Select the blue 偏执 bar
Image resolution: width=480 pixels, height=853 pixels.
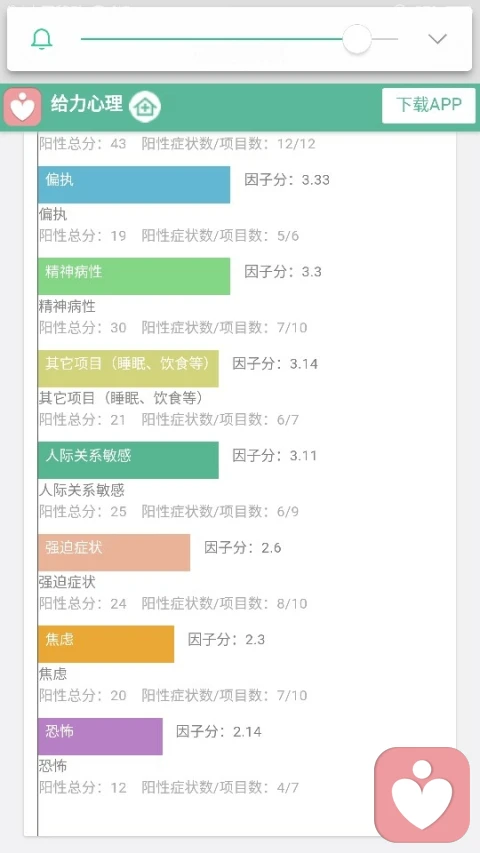pyautogui.click(x=134, y=184)
